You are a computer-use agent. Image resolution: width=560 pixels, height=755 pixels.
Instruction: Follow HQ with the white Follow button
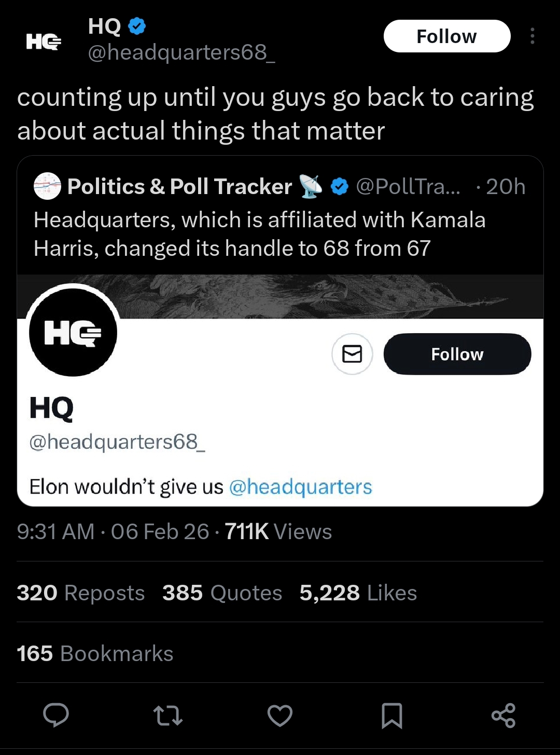(446, 36)
